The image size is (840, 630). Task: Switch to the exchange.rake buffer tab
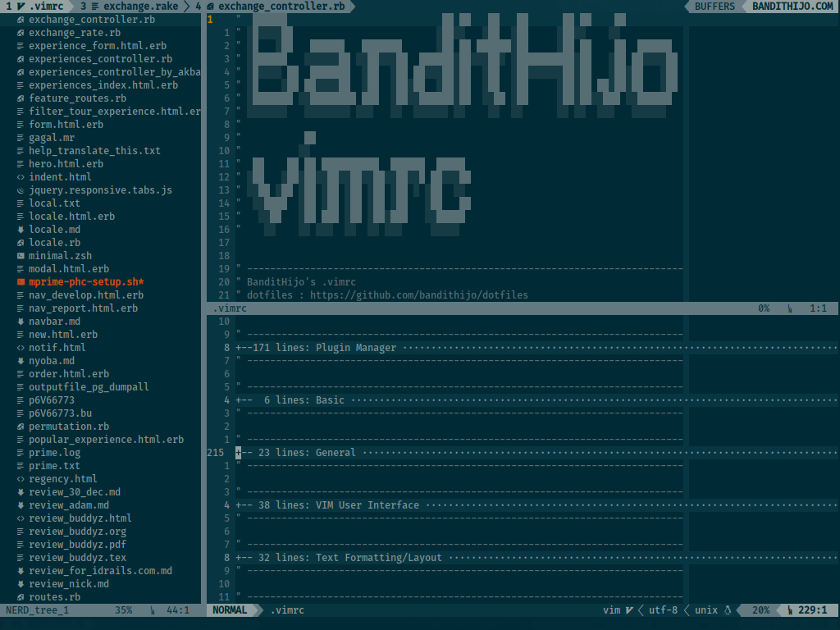pyautogui.click(x=131, y=7)
